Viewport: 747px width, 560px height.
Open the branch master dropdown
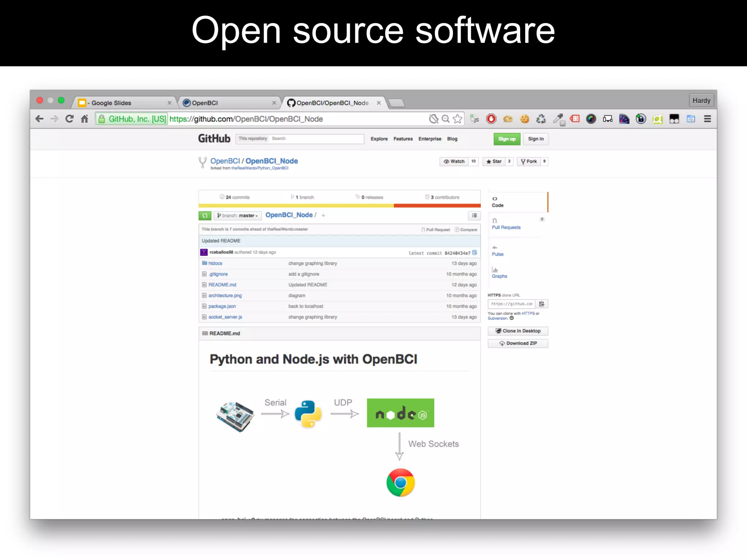(237, 215)
